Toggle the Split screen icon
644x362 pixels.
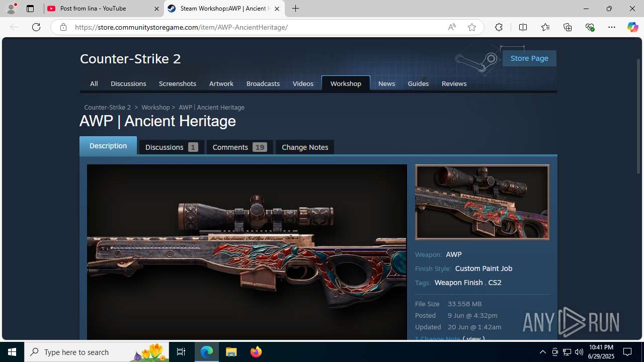point(523,27)
